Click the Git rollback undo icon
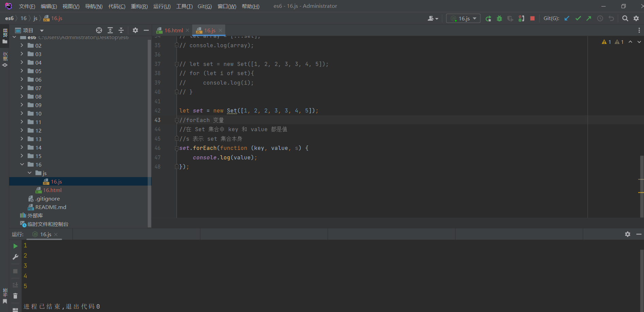The width and height of the screenshot is (644, 312). click(x=611, y=18)
